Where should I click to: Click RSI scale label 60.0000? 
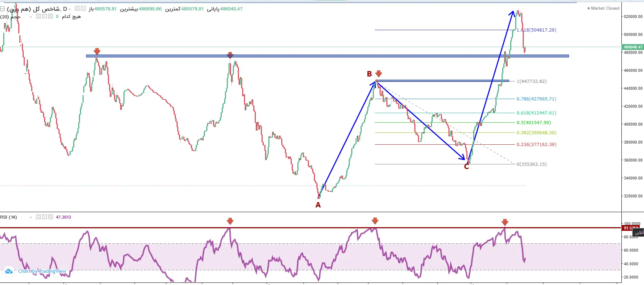(x=631, y=250)
